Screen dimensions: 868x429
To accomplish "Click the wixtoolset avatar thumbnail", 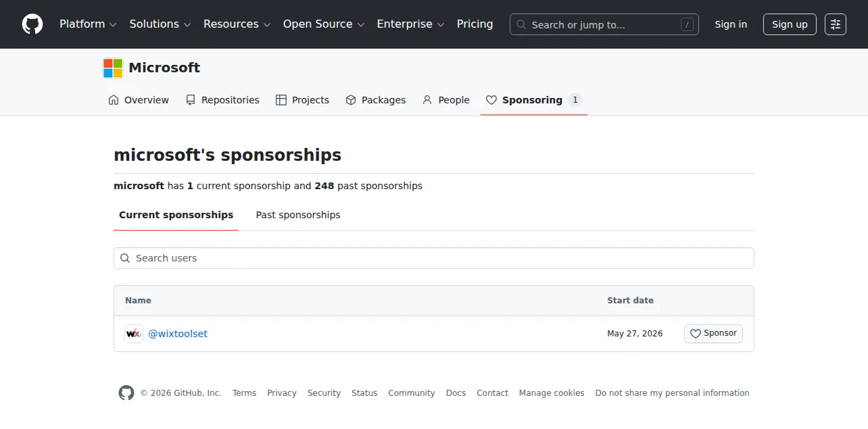I will point(134,334).
